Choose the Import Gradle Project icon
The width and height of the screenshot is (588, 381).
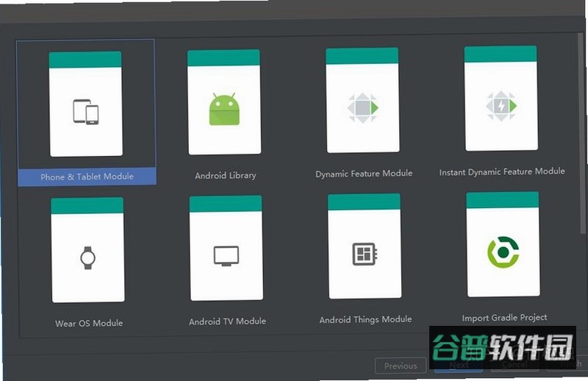(x=503, y=252)
